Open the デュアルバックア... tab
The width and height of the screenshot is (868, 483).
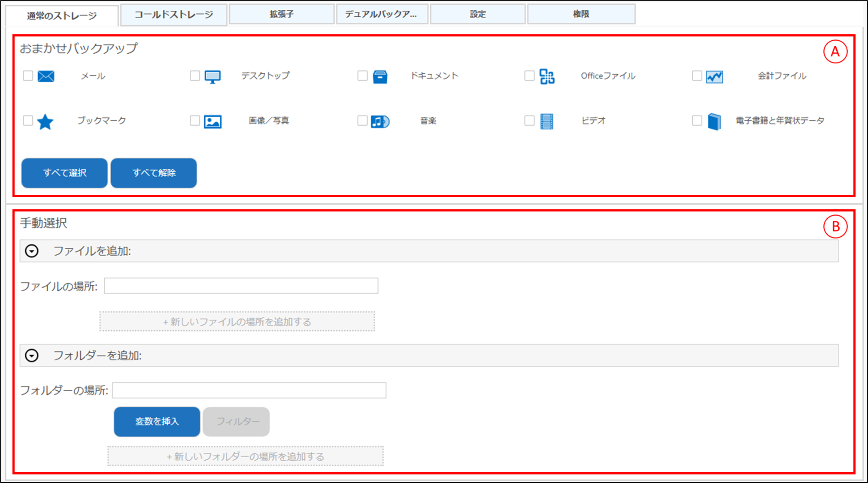pos(382,14)
